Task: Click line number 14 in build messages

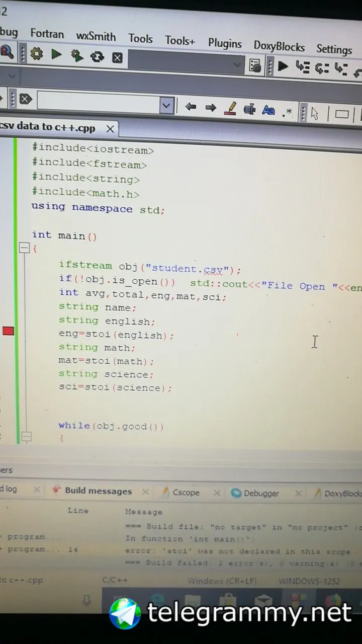Action: coord(73,549)
